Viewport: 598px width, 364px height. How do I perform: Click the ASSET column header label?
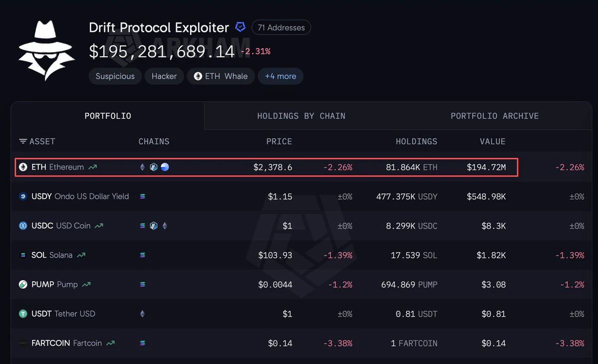(42, 142)
